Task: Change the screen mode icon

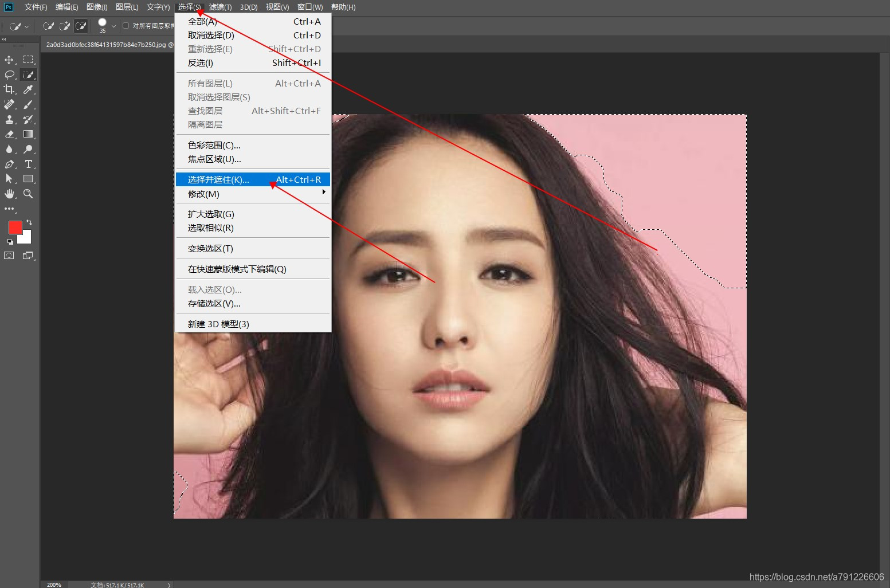Action: 28,256
